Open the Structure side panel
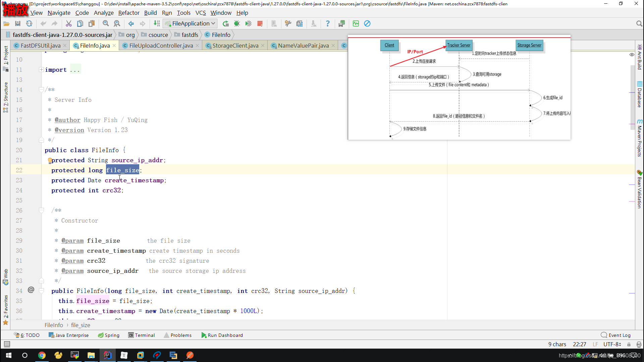644x362 pixels. pos(6,97)
